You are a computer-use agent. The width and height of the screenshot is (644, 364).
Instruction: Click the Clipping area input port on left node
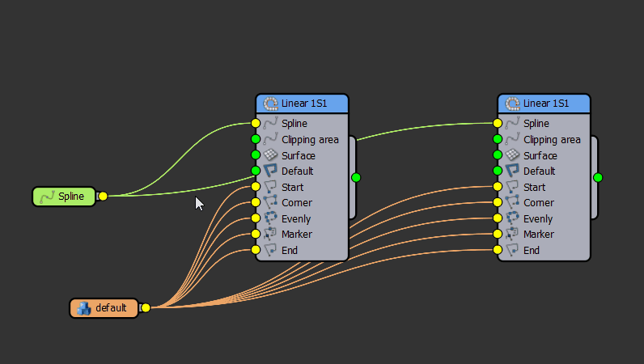(256, 139)
